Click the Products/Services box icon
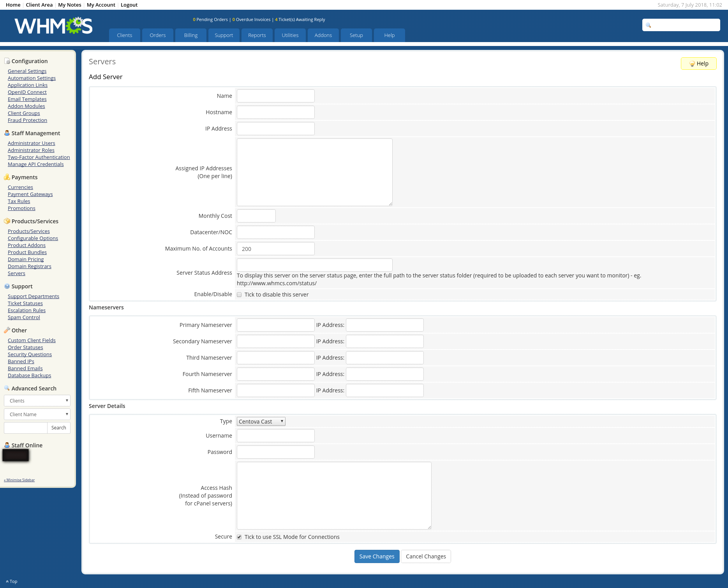Viewport: 728px width, 588px height. 7,221
